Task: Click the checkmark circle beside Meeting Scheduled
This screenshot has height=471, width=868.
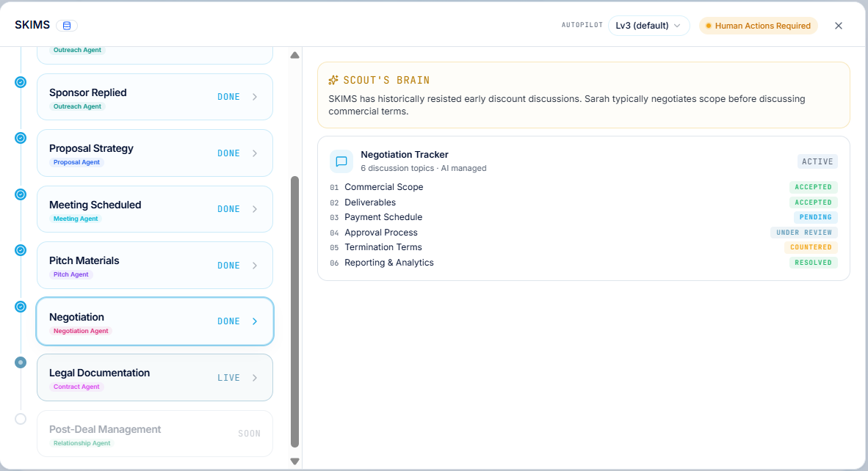Action: [21, 194]
